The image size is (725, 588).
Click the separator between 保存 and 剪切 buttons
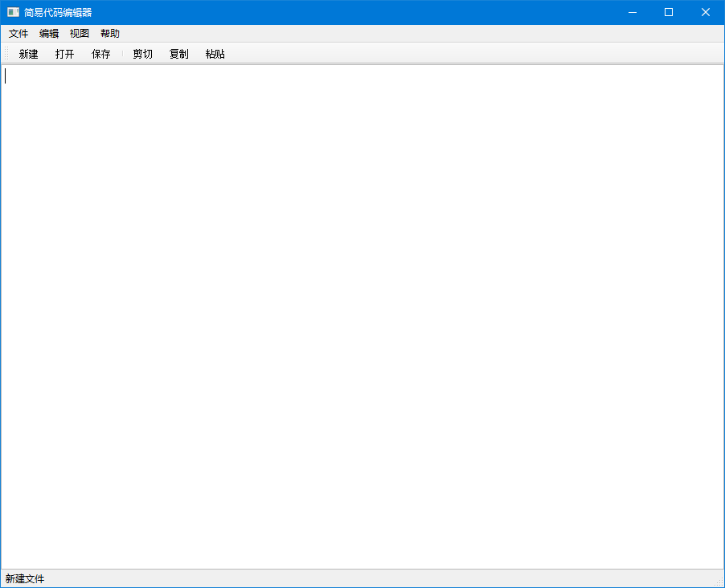click(121, 54)
